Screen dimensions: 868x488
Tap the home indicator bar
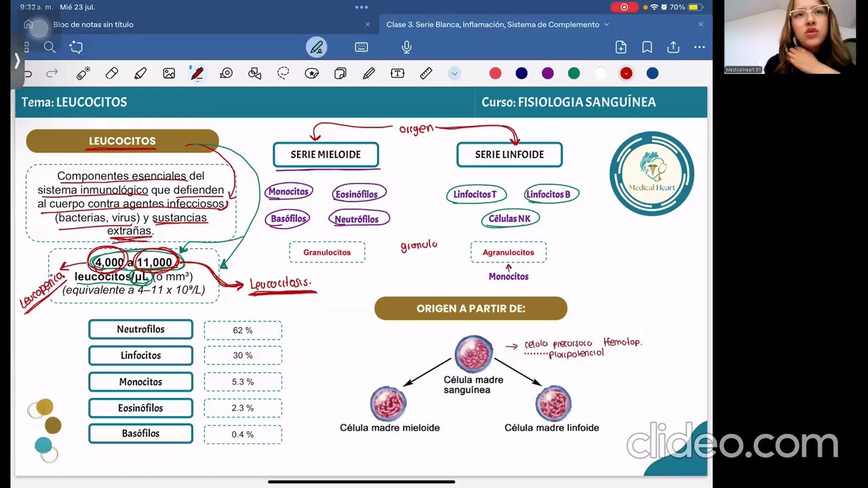(x=361, y=482)
